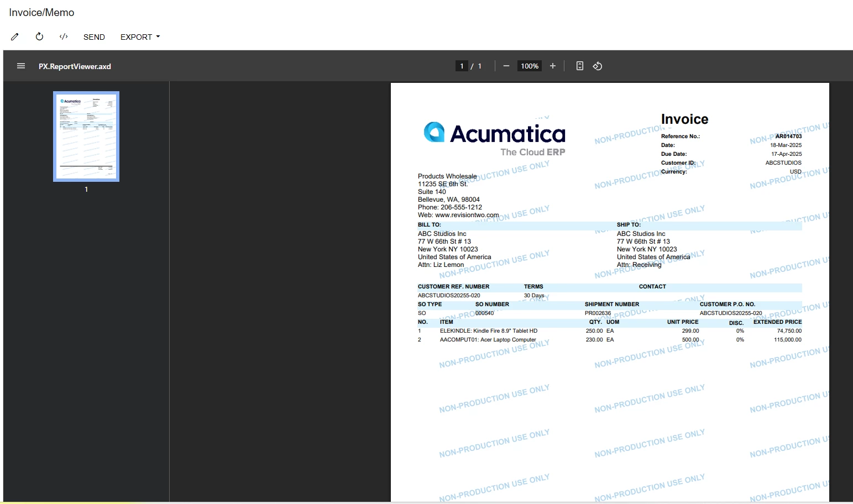The height and width of the screenshot is (504, 853).
Task: Click the web address www.revisiontwo.com
Action: pos(467,215)
